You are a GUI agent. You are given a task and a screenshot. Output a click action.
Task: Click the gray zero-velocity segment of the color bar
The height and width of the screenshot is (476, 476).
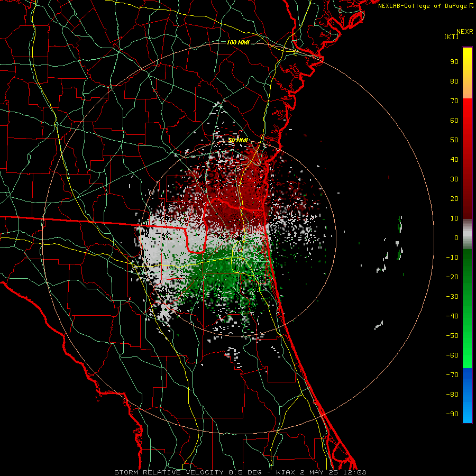click(x=467, y=234)
